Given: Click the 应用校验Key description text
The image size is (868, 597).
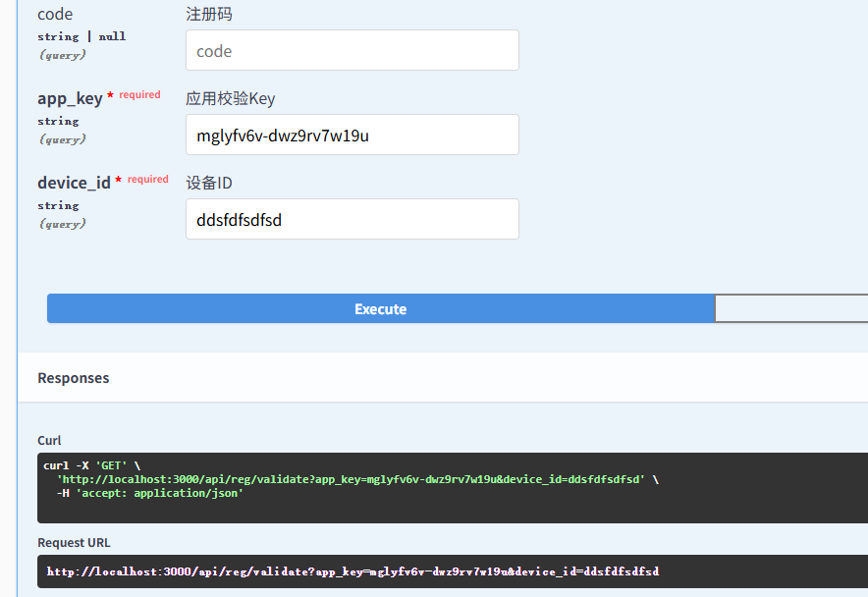Looking at the screenshot, I should pyautogui.click(x=231, y=98).
